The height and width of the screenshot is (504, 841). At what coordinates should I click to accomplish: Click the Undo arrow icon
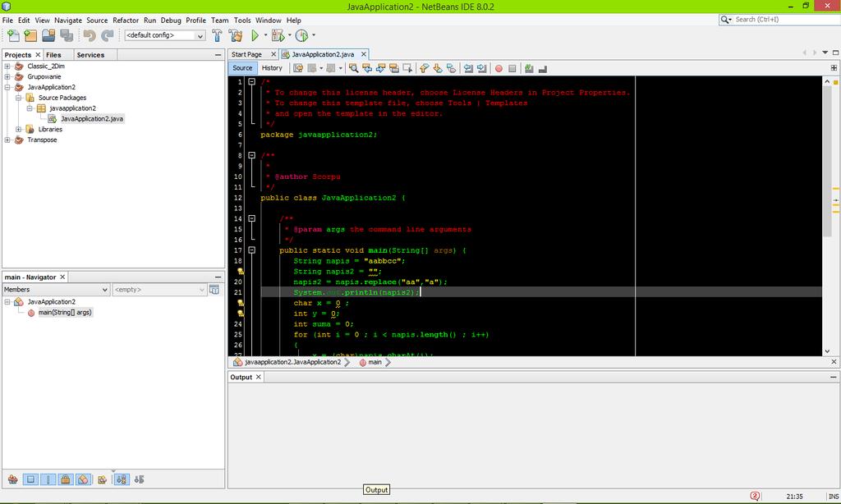click(x=90, y=35)
